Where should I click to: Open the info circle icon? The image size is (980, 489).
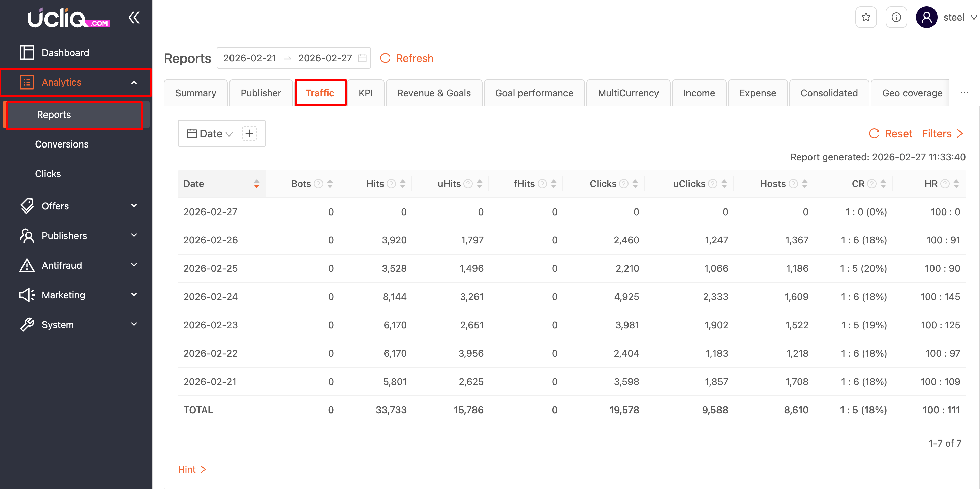coord(896,17)
